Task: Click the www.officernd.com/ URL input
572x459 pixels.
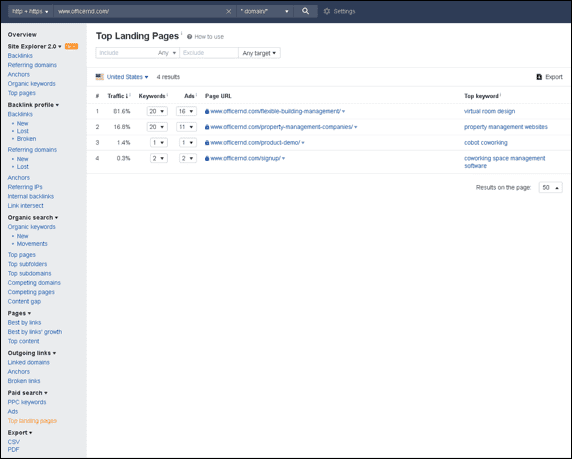Action: (x=140, y=11)
